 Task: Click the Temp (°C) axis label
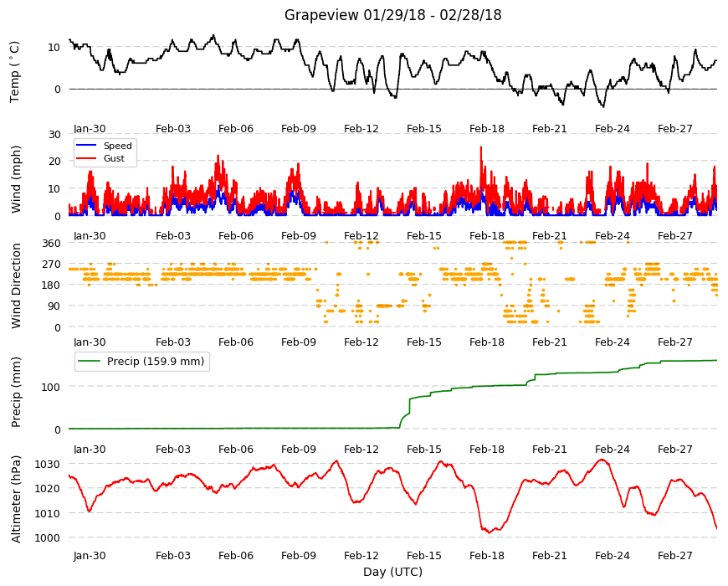(15, 72)
